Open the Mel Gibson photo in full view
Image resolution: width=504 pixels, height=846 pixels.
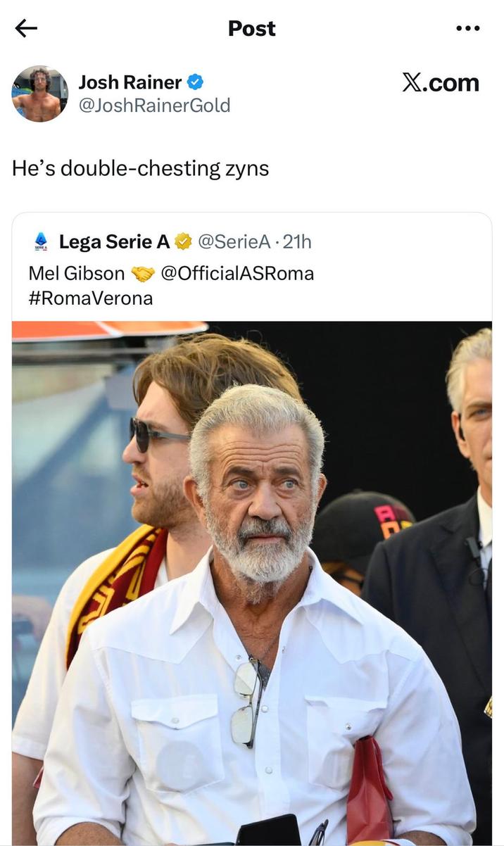[x=252, y=584]
